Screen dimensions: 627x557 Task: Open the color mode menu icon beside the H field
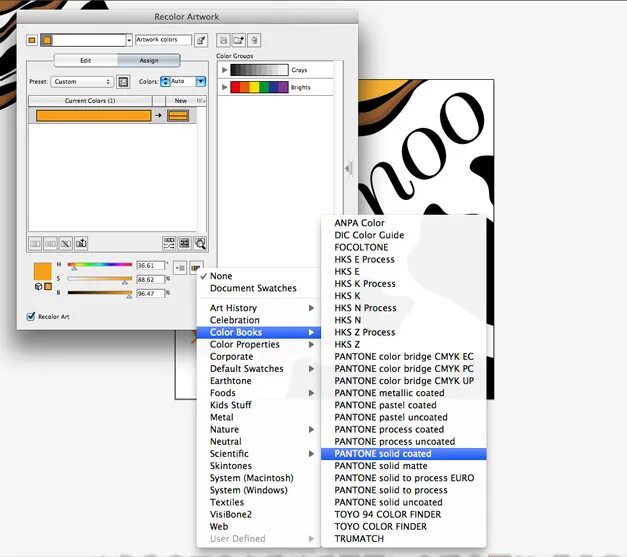180,268
